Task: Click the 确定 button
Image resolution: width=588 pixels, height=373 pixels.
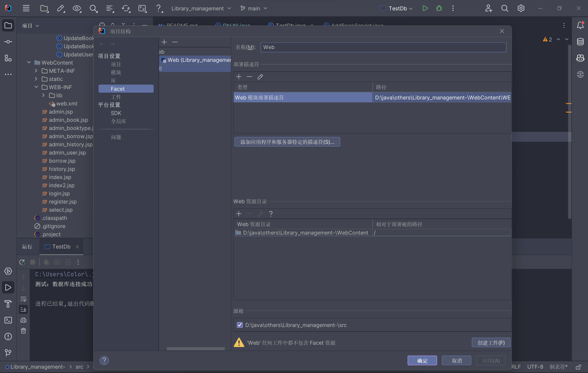Action: pos(422,360)
